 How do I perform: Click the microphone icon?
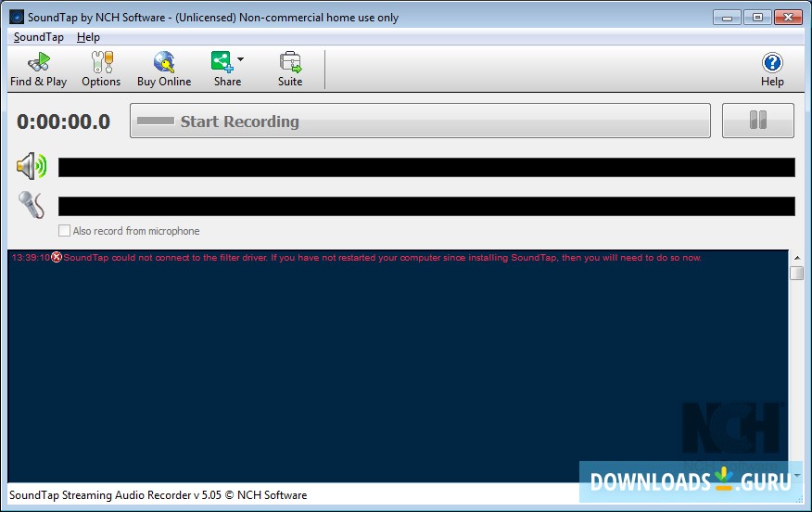pyautogui.click(x=32, y=205)
